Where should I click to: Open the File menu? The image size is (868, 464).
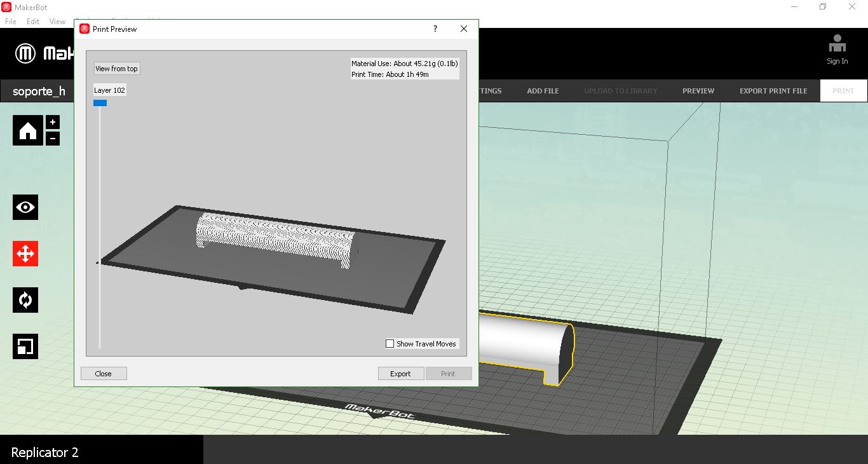pyautogui.click(x=11, y=21)
